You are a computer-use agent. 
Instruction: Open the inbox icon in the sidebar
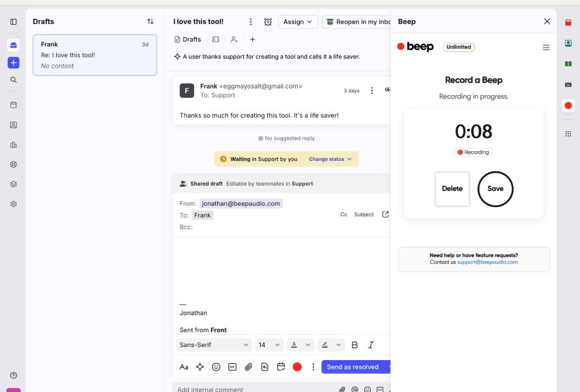click(x=13, y=45)
